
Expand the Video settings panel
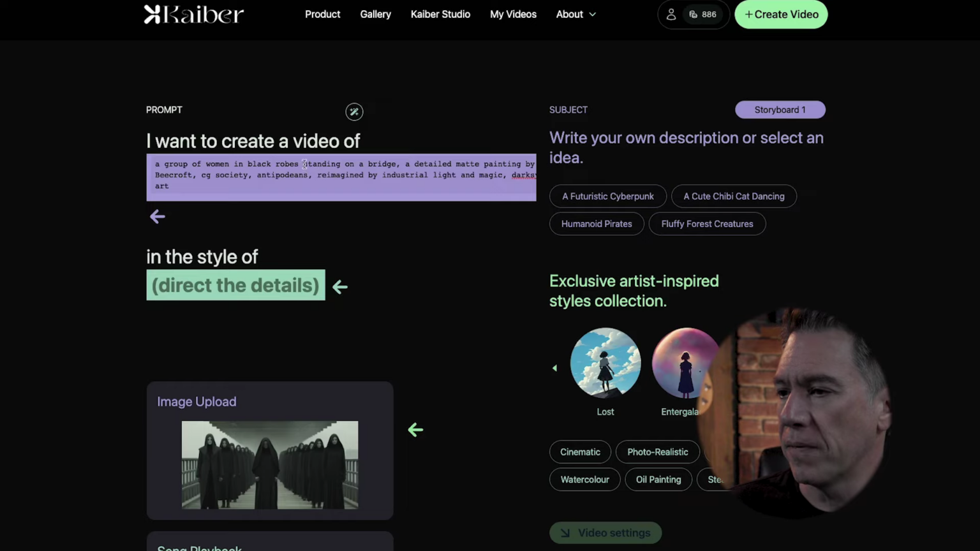coord(605,533)
